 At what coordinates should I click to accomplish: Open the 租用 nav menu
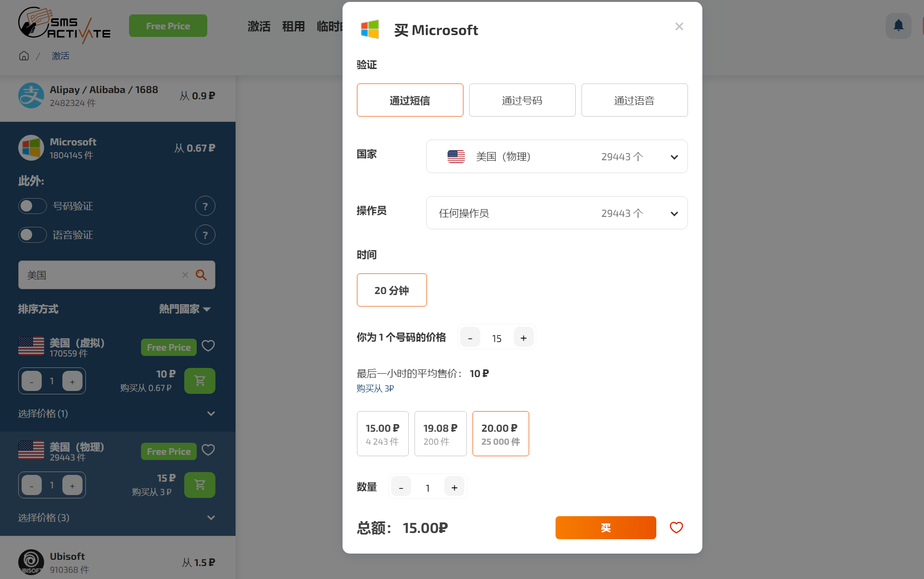[x=294, y=26]
